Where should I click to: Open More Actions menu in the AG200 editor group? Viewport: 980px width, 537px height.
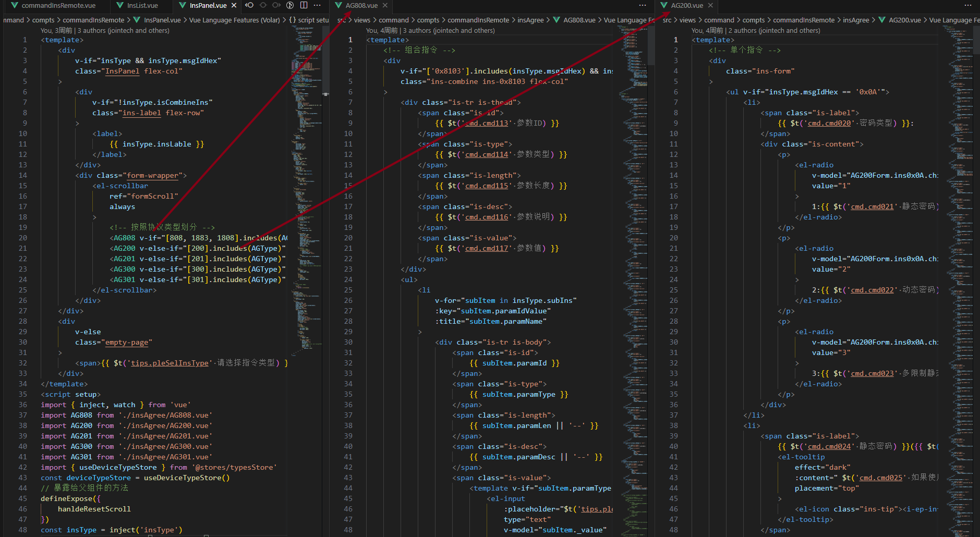[x=968, y=5]
